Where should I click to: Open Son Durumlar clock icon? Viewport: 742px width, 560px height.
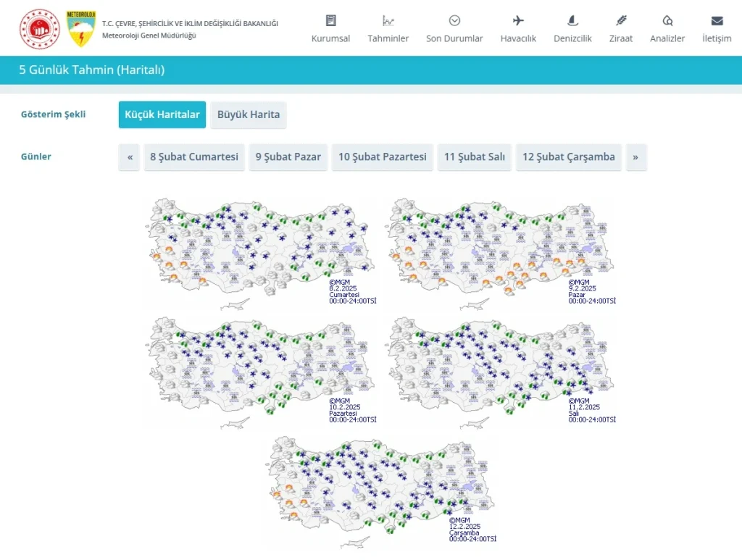[x=454, y=21]
